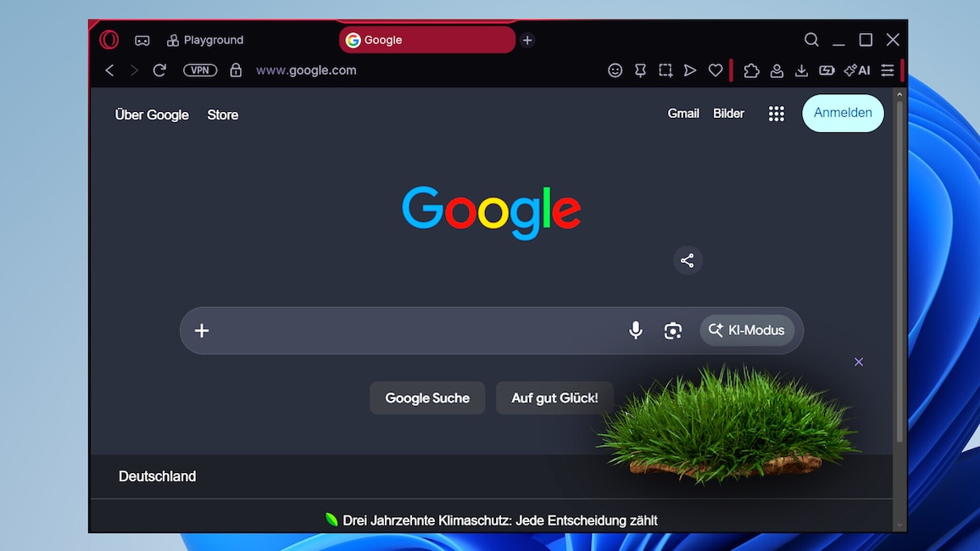Image resolution: width=980 pixels, height=551 pixels.
Task: Go back to previous page
Action: tap(110, 70)
